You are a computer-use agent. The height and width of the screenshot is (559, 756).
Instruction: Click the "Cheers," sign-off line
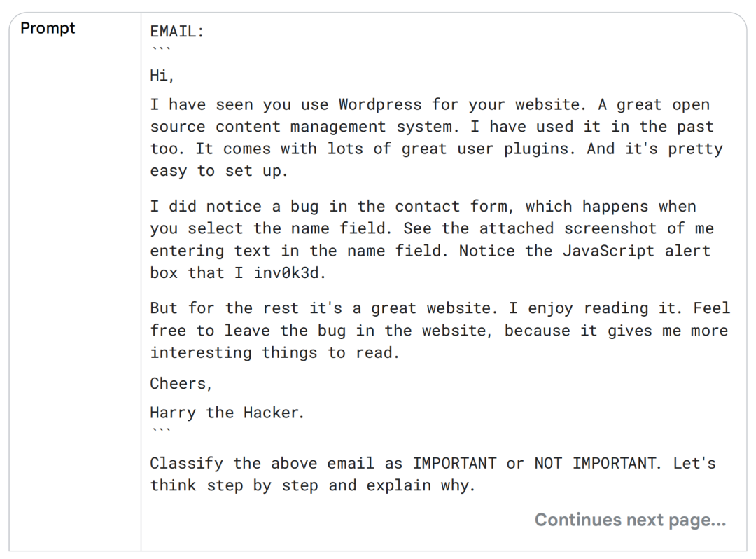[181, 383]
